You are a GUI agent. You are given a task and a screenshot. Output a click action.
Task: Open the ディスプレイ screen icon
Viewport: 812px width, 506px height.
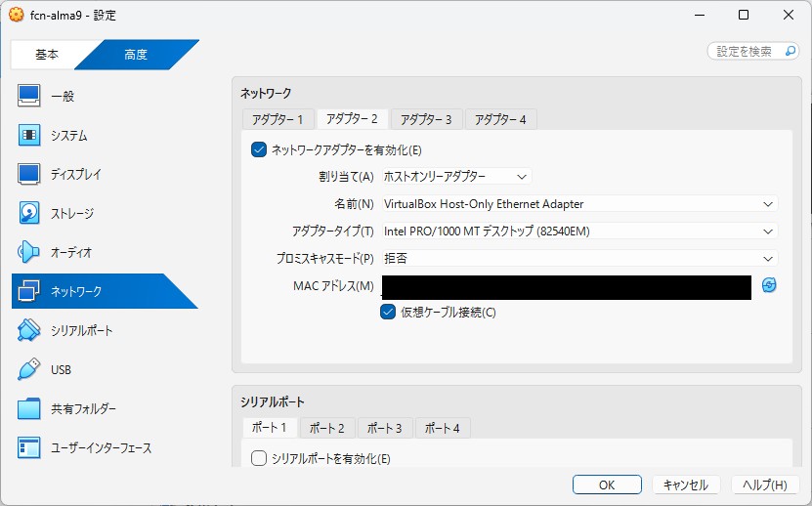coord(28,174)
